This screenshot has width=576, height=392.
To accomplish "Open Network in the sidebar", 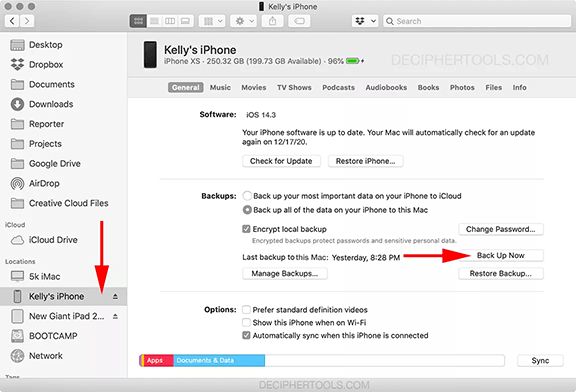I will pyautogui.click(x=64, y=356).
